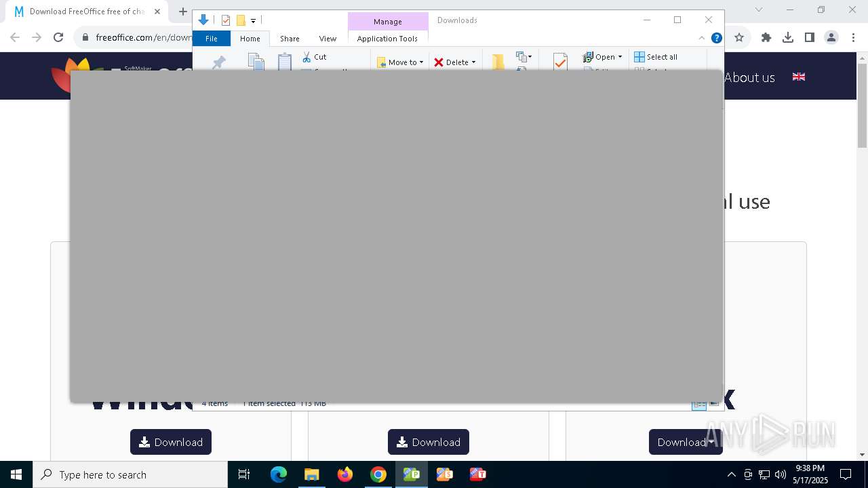
Task: Open Customize Quick Access Toolbar dropdown
Action: [x=253, y=21]
